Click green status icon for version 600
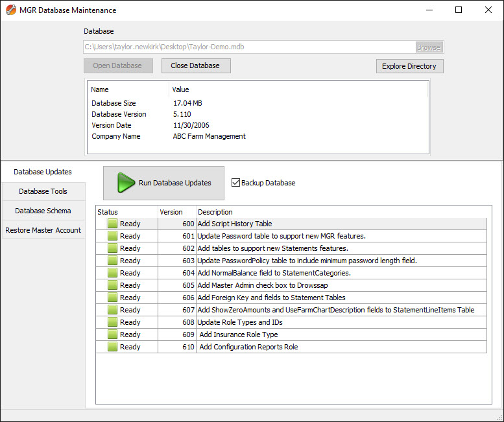The image size is (504, 422). [112, 224]
